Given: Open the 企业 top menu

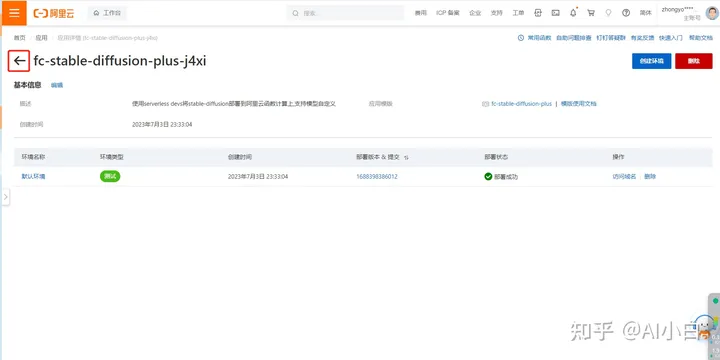Looking at the screenshot, I should click(475, 13).
